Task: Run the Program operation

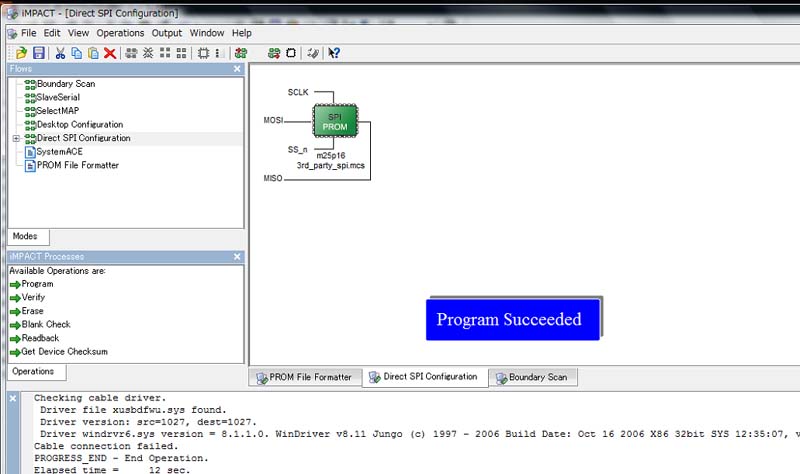Action: [37, 284]
